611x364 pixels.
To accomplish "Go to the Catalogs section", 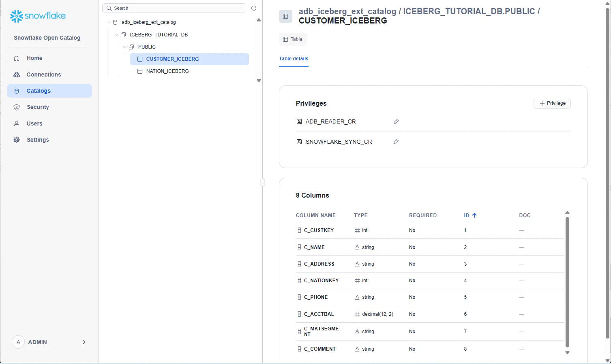I will [x=49, y=91].
